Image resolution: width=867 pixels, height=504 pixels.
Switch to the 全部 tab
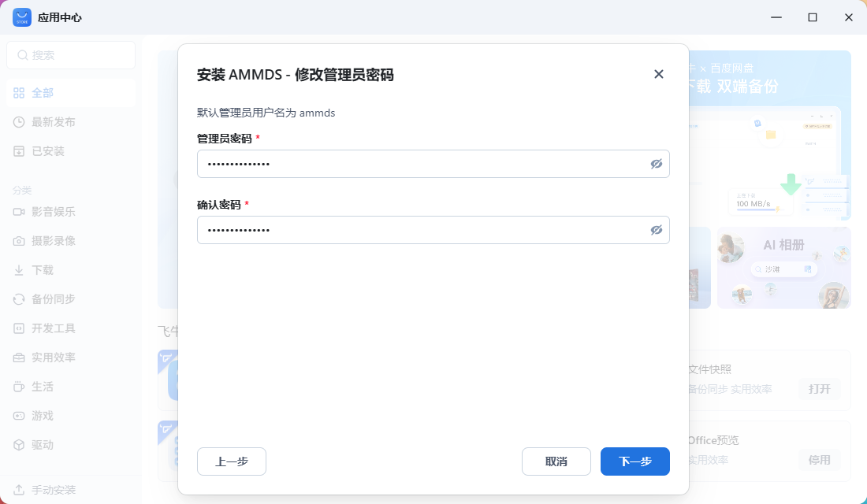point(43,92)
